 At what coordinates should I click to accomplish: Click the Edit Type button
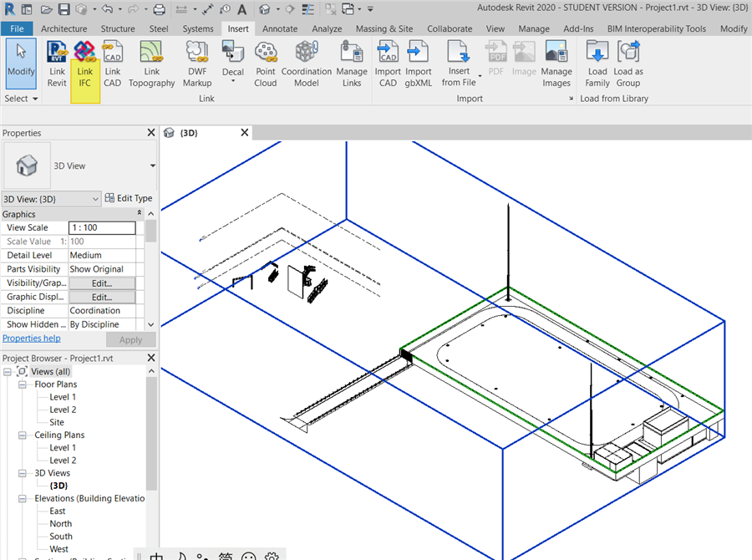tap(129, 198)
